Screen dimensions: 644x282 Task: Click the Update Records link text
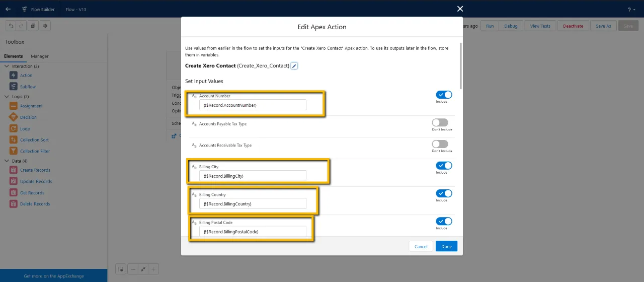pyautogui.click(x=36, y=181)
